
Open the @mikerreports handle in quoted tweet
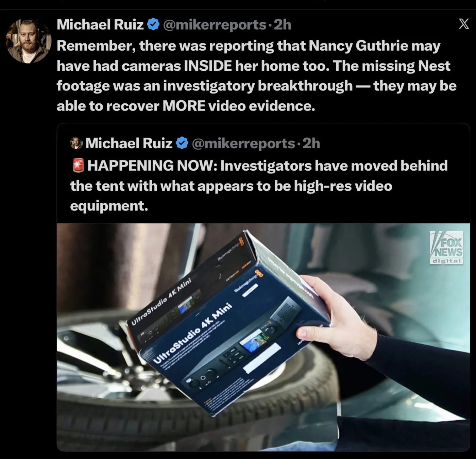(x=243, y=143)
